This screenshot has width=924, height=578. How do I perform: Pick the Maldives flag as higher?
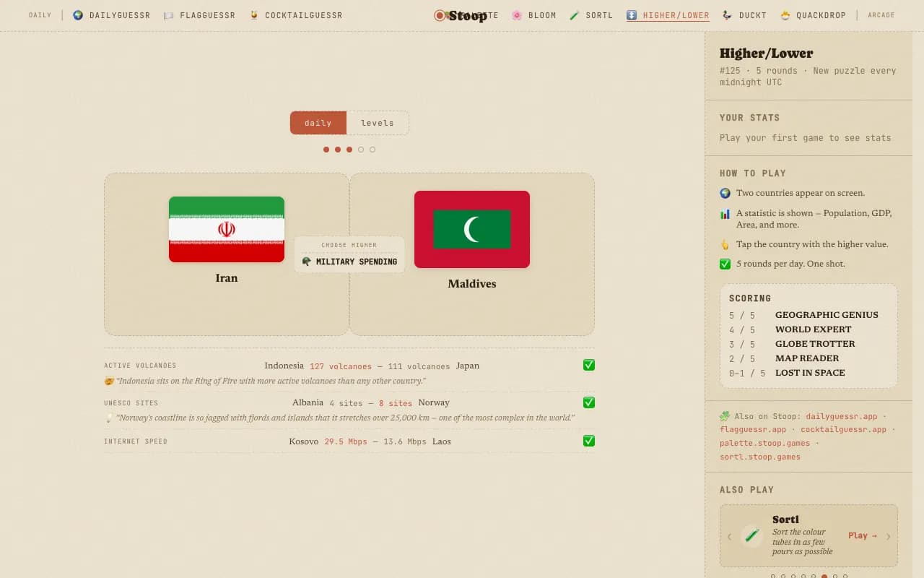click(472, 229)
